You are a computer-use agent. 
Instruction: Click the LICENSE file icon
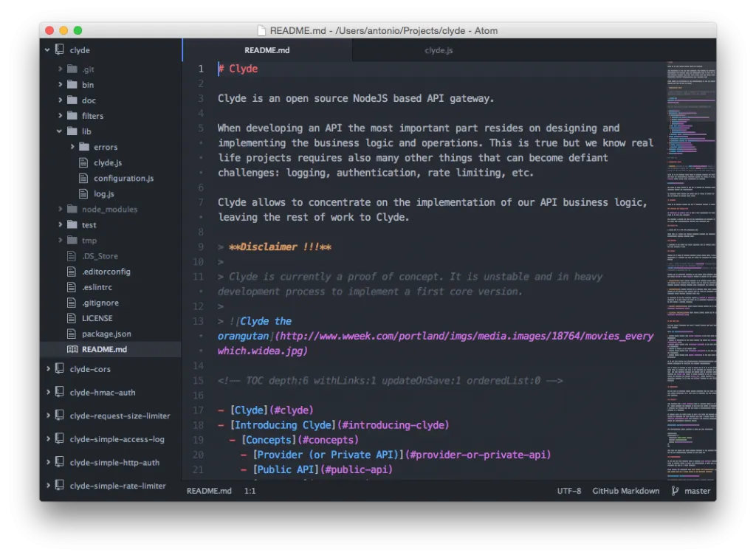tap(72, 318)
